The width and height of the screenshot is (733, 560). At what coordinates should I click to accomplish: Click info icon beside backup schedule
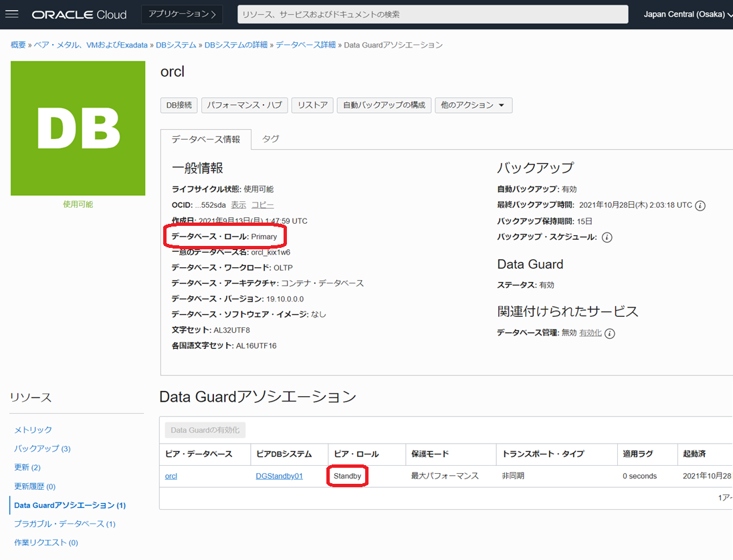[x=607, y=237]
